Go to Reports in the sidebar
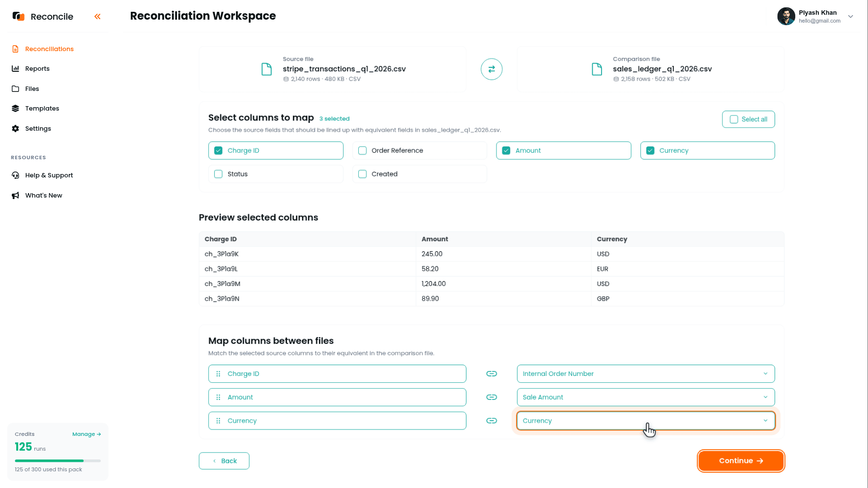 point(37,69)
